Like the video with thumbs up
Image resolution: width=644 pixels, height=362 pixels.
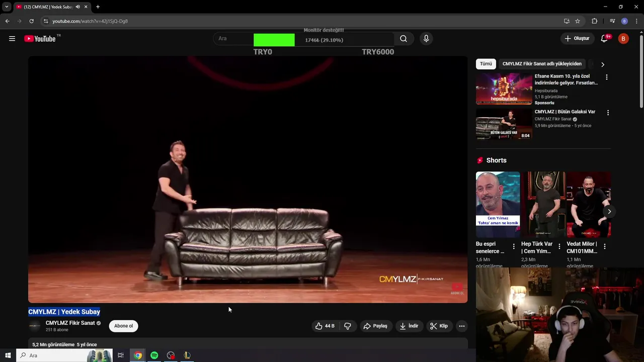tap(325, 326)
